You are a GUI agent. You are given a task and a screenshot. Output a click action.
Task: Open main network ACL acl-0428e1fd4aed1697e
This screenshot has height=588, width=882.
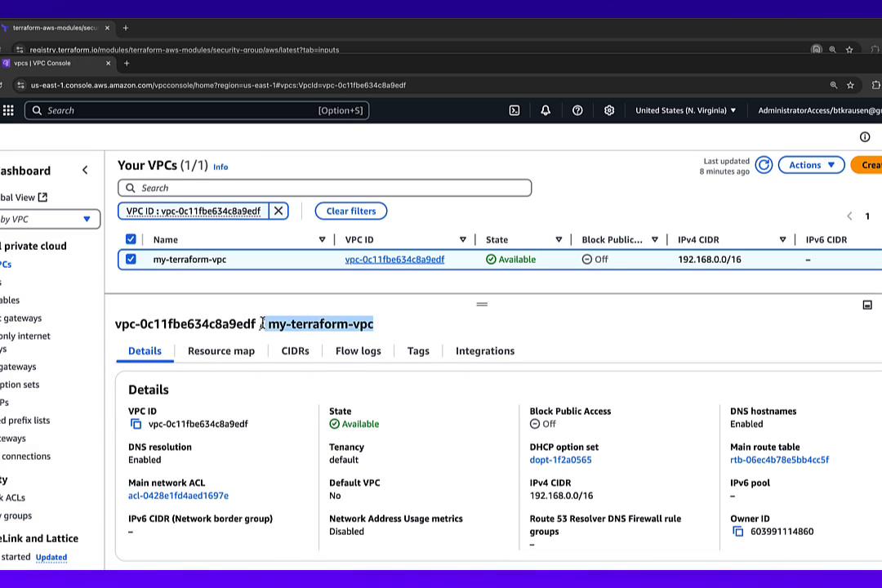click(x=178, y=496)
